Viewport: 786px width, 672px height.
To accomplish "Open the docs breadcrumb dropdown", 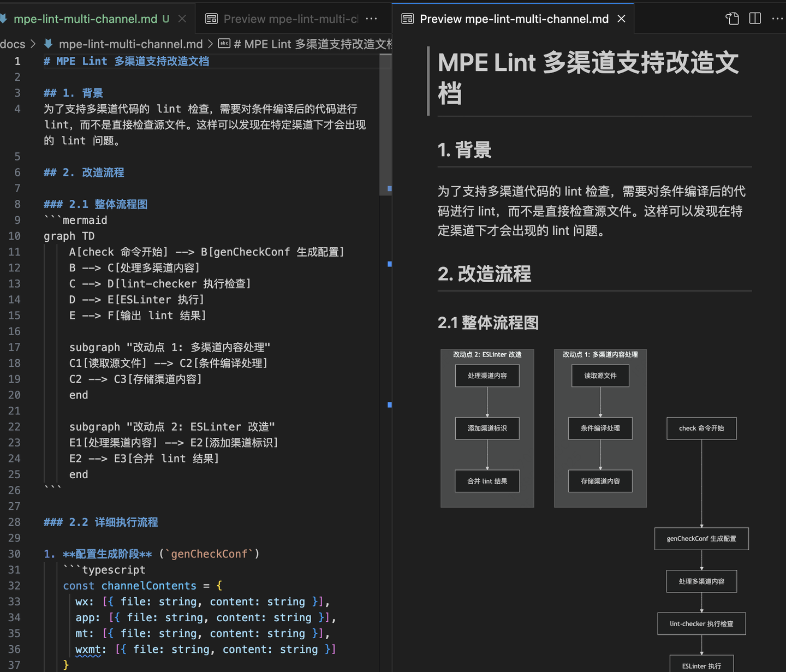I will click(x=13, y=44).
